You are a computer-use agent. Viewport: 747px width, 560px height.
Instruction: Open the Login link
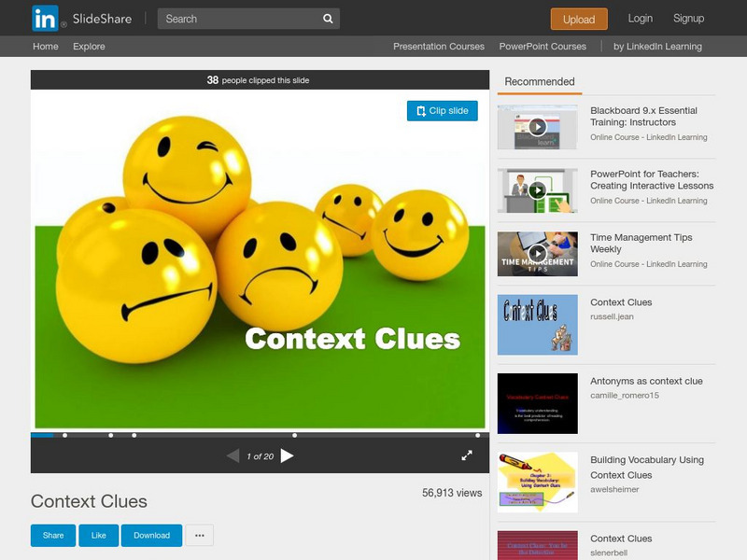640,19
